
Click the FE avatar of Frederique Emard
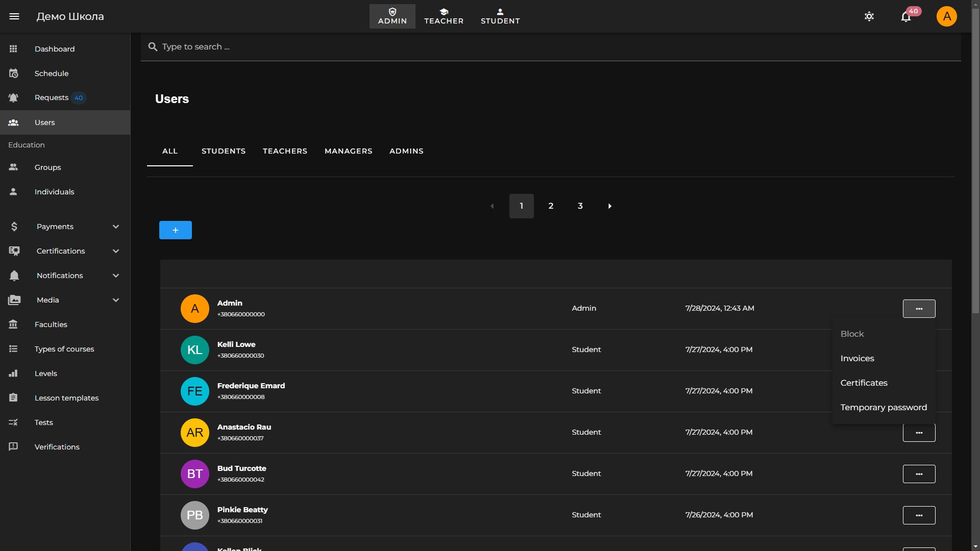point(195,391)
